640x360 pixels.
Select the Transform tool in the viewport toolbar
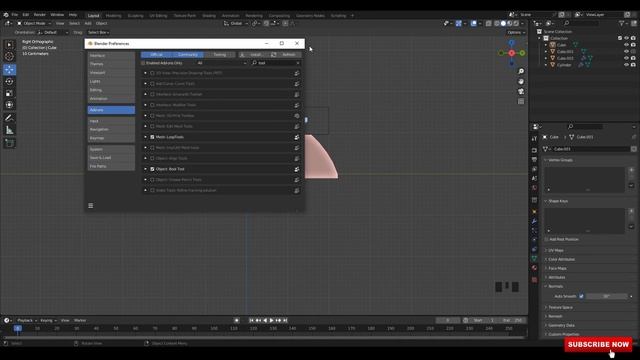[x=9, y=105]
